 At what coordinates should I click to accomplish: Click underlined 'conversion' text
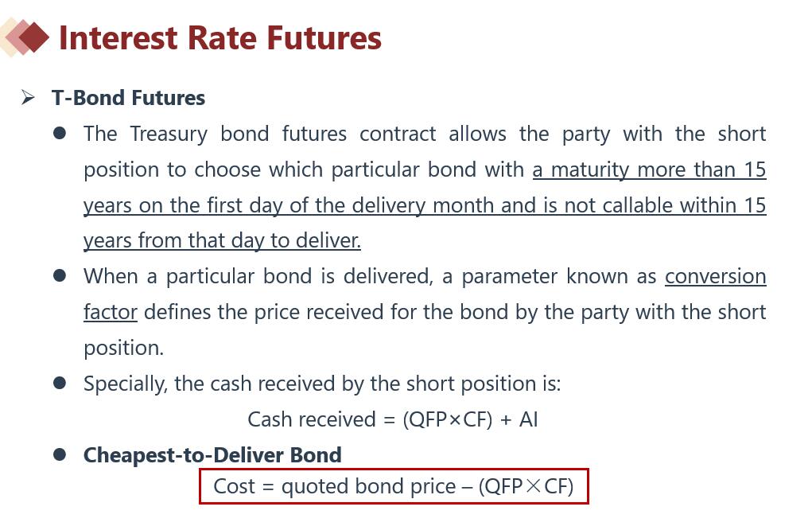[x=716, y=276]
